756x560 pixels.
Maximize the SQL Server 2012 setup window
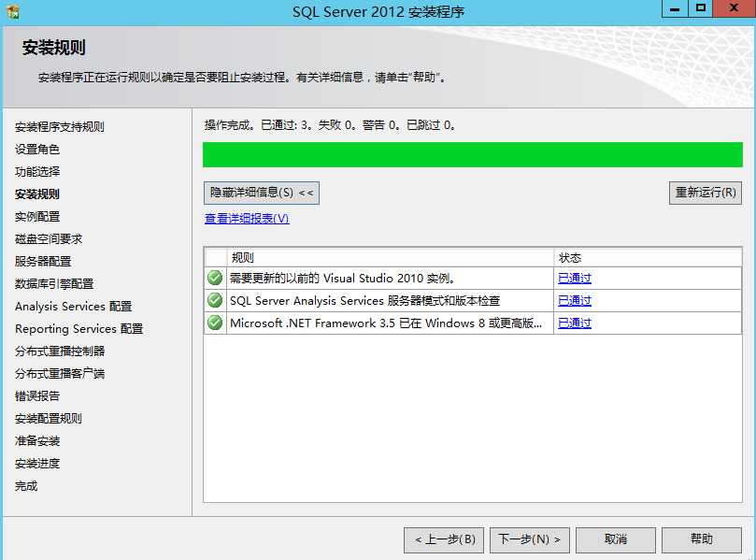point(700,8)
